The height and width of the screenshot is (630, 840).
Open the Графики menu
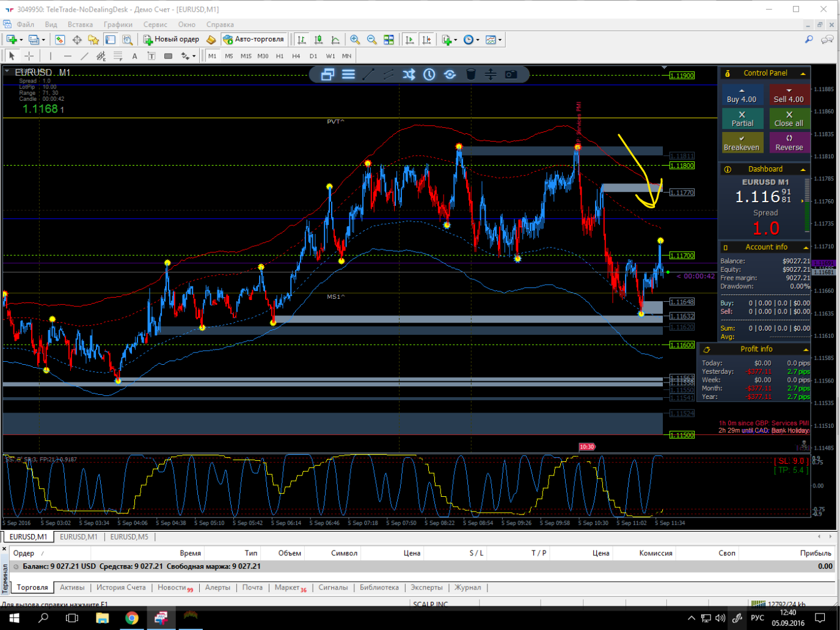(x=118, y=24)
